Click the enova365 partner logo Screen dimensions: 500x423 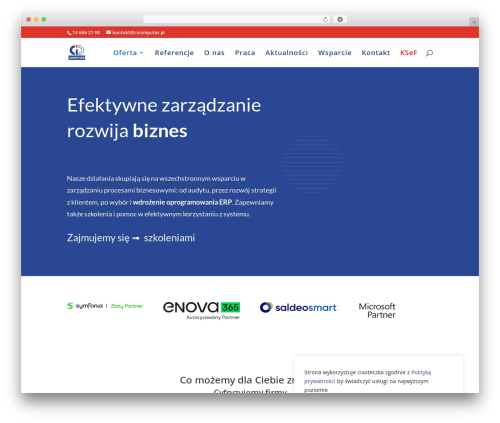(x=202, y=310)
